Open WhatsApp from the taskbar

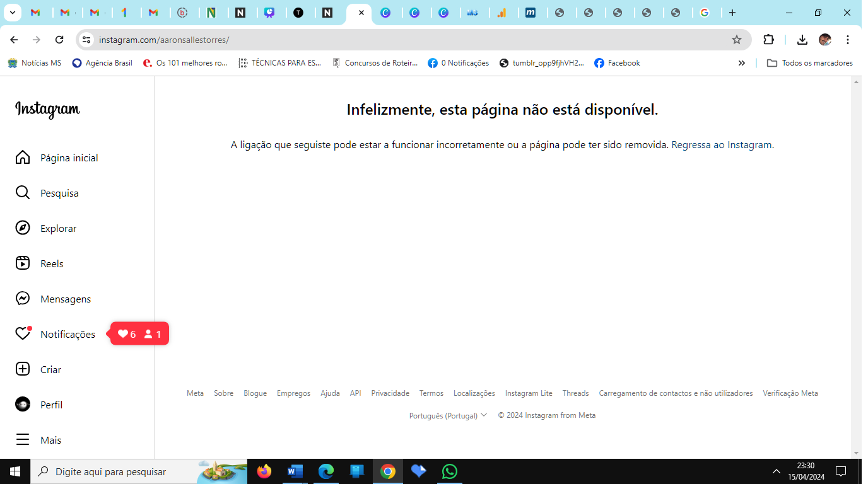450,471
